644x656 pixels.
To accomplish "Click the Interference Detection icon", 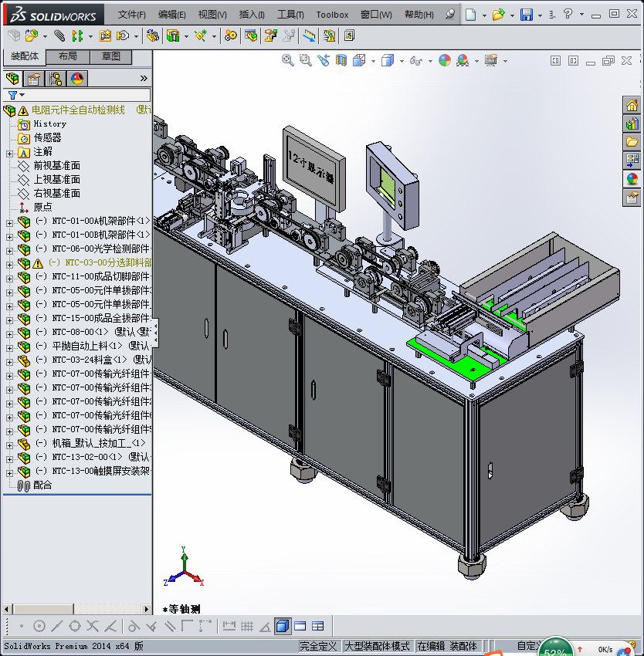I will coord(310,36).
